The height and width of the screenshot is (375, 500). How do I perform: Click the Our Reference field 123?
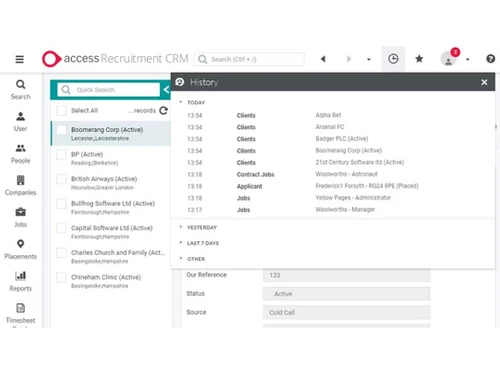click(x=346, y=275)
